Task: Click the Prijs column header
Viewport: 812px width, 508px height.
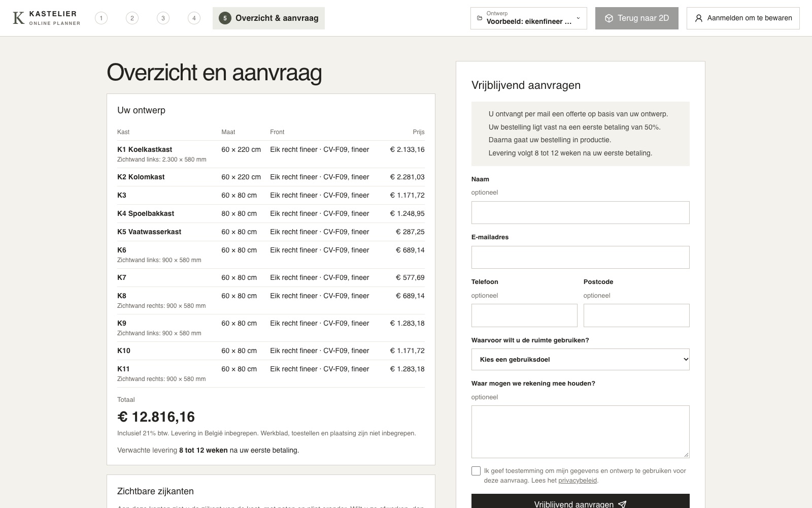Action: (419, 132)
